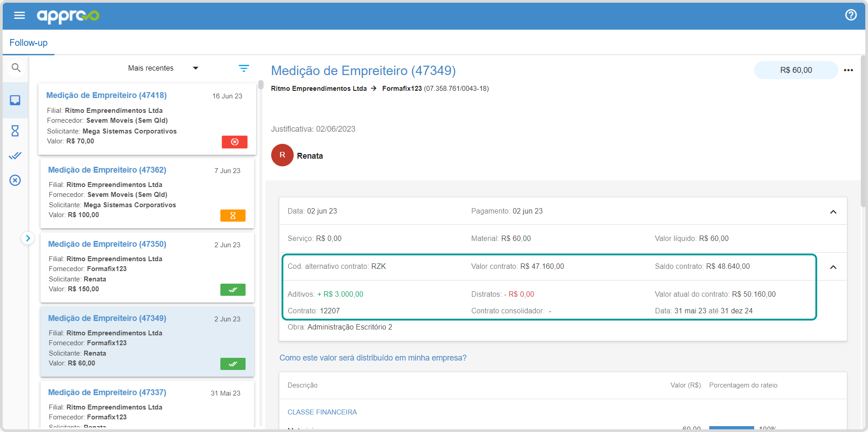Click the Contrato consolidador field

511,311
